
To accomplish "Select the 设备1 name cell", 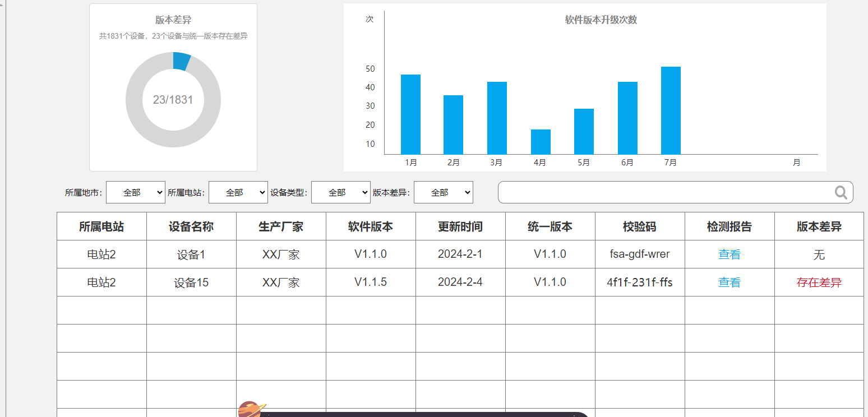I will tap(191, 254).
